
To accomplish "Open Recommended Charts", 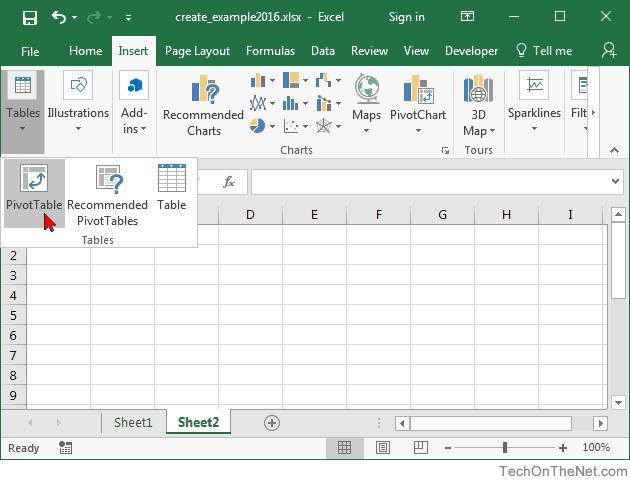I will click(x=204, y=106).
